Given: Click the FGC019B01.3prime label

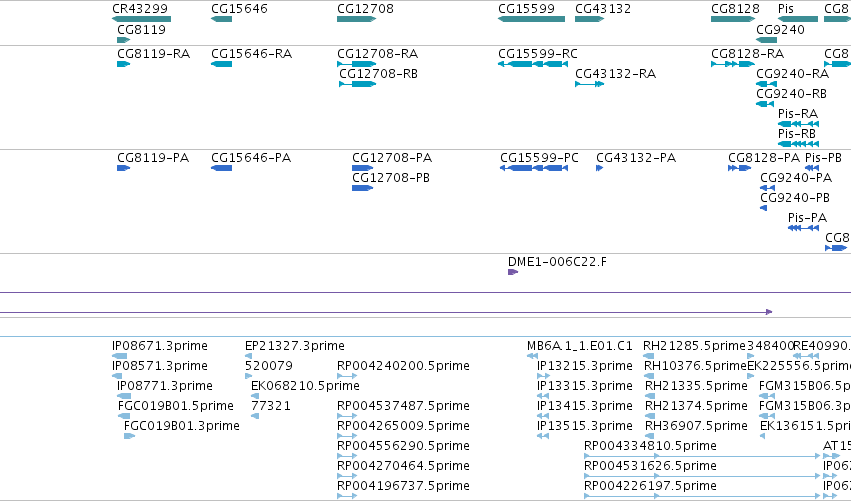Looking at the screenshot, I should 182,427.
